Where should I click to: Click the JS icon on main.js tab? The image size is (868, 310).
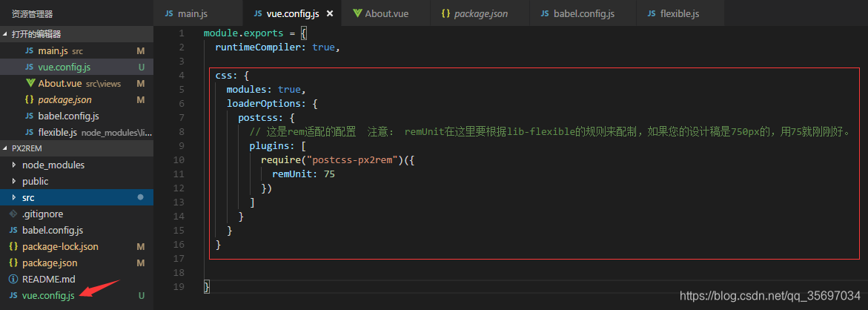click(169, 13)
